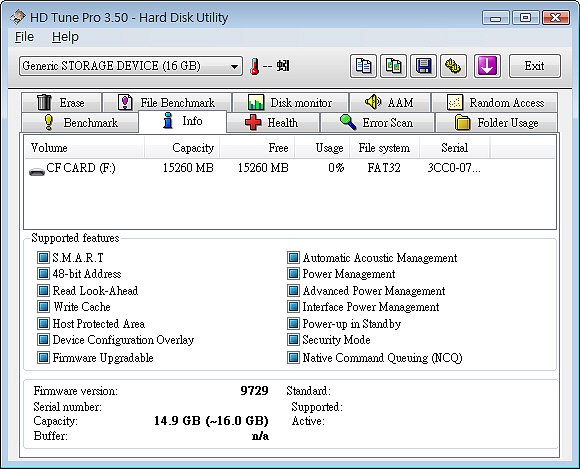Image resolution: width=580 pixels, height=469 pixels.
Task: Maximize the HD Tune Pro window
Action: (x=525, y=17)
